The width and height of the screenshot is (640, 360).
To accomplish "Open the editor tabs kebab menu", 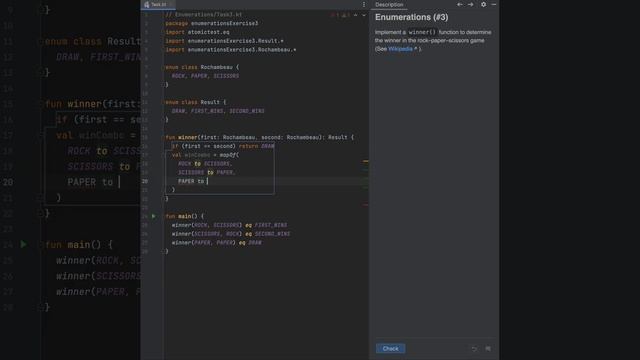I will [x=364, y=4].
